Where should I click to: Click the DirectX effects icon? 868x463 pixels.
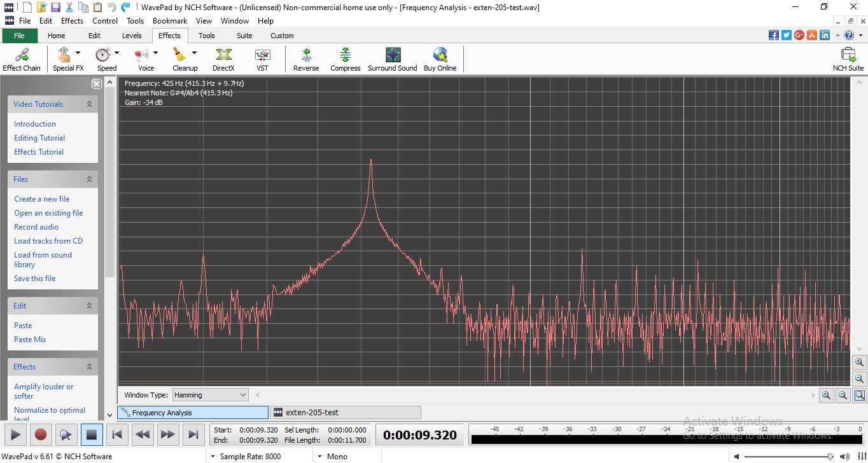[223, 59]
